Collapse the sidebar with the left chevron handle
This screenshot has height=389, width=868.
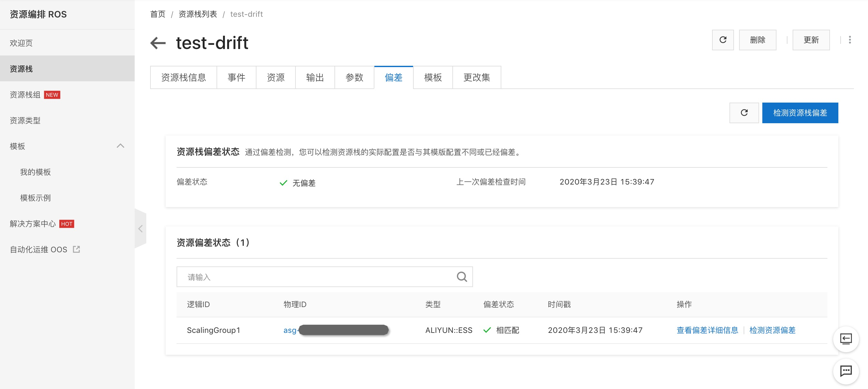(140, 228)
